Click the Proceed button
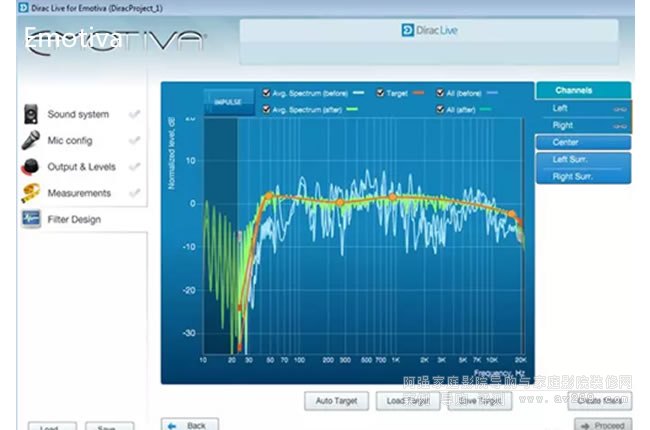Viewport: 650px width, 430px height. click(601, 425)
